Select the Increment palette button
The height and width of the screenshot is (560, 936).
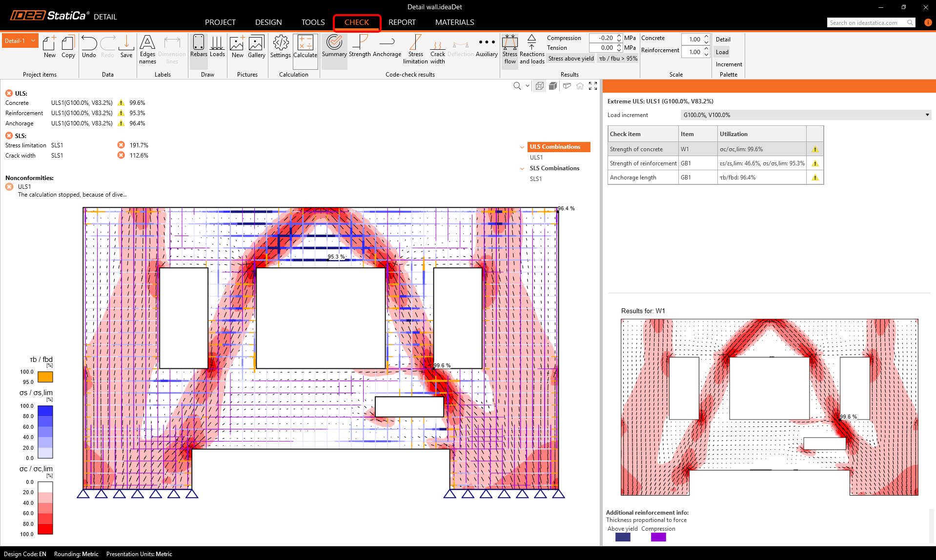pos(729,64)
